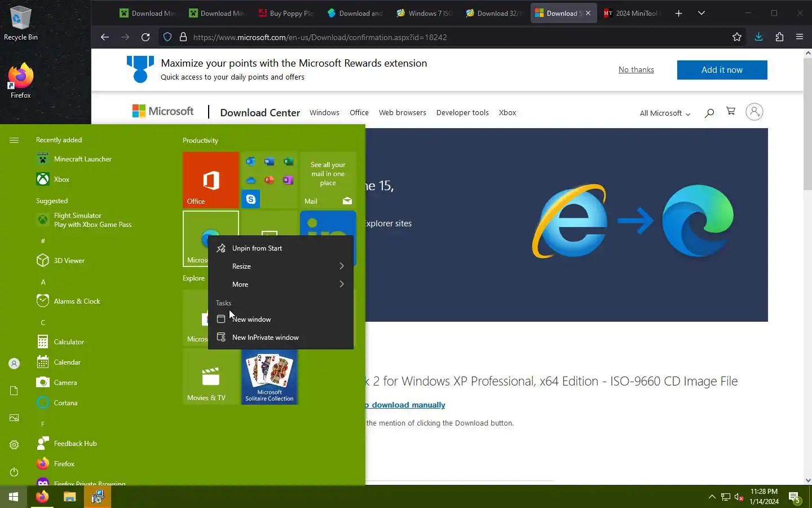Open Pictures icon in Start sidebar
Screen dimensions: 812x508
(14, 418)
